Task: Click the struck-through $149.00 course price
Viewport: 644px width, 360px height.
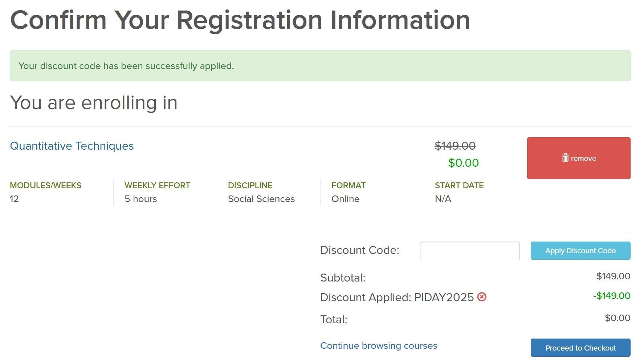Action: pyautogui.click(x=455, y=146)
